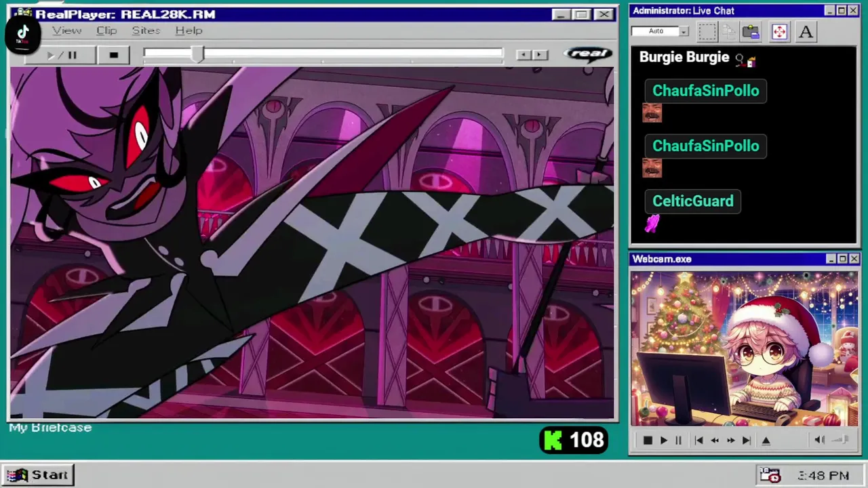868x488 pixels.
Task: Click the badge icons next to Burgie Burgie
Action: [x=745, y=61]
